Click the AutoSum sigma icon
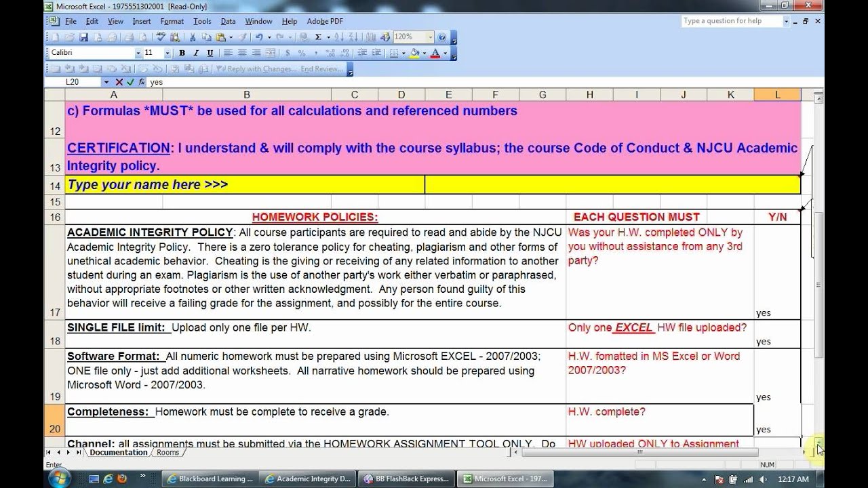 [318, 37]
